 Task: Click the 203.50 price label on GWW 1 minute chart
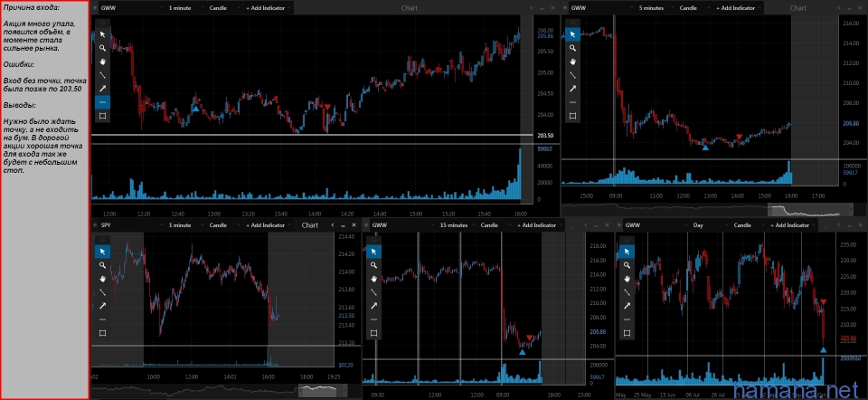tap(544, 135)
